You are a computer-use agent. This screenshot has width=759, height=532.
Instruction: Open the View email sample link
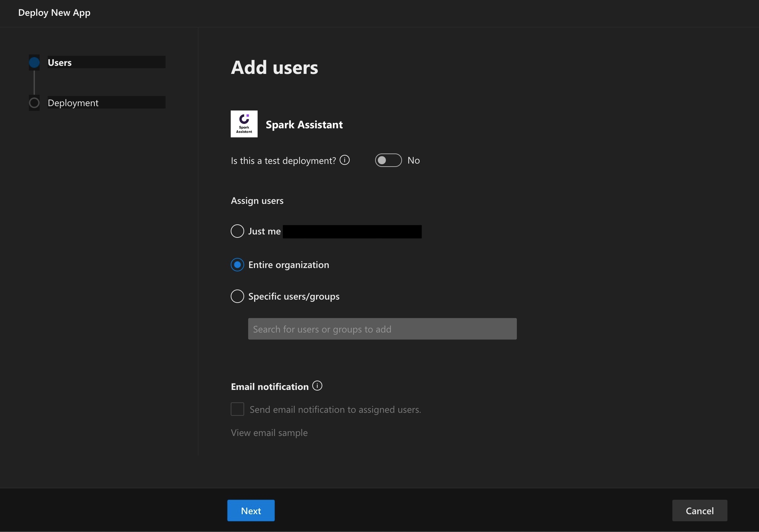[269, 433]
